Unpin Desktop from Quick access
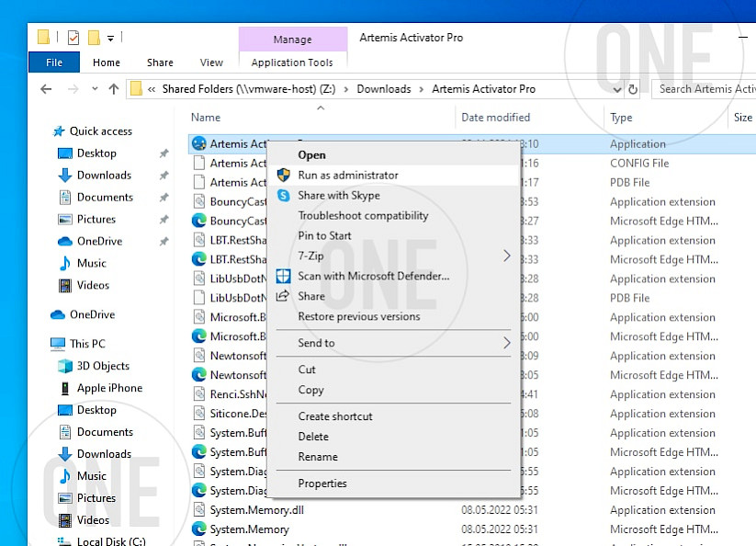756x546 pixels. [x=164, y=154]
